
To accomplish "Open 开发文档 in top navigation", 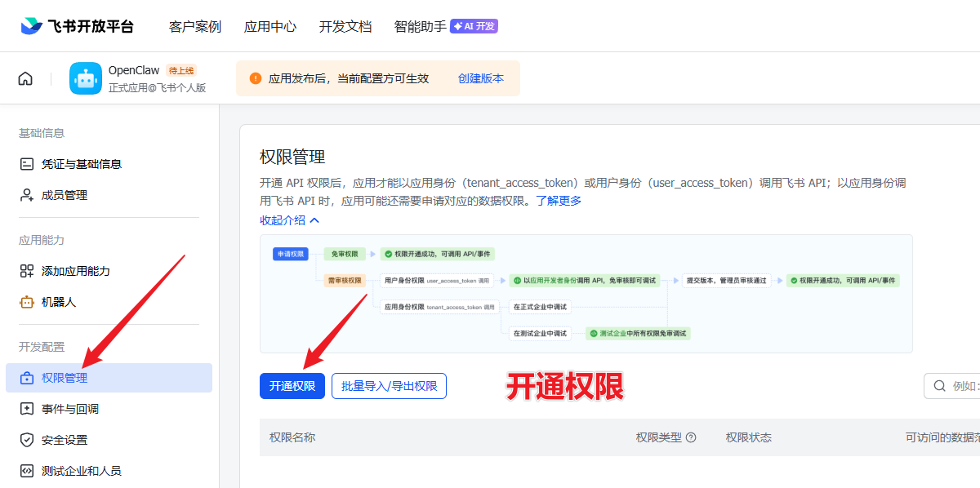I will (345, 26).
